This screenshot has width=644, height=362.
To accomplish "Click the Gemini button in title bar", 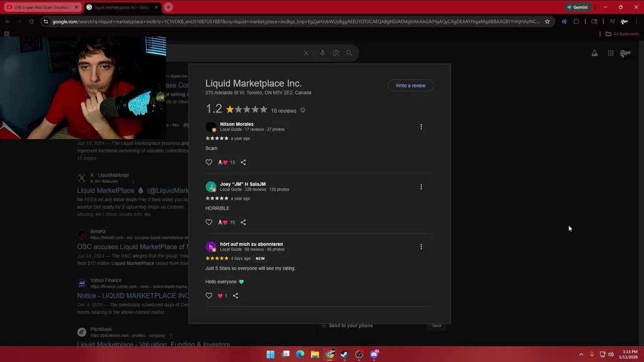I will coord(577,7).
